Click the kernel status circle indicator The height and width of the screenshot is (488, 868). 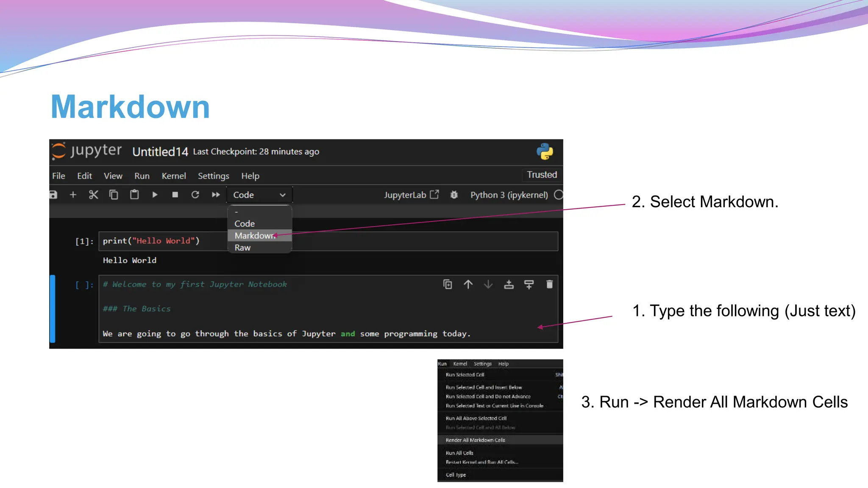559,195
